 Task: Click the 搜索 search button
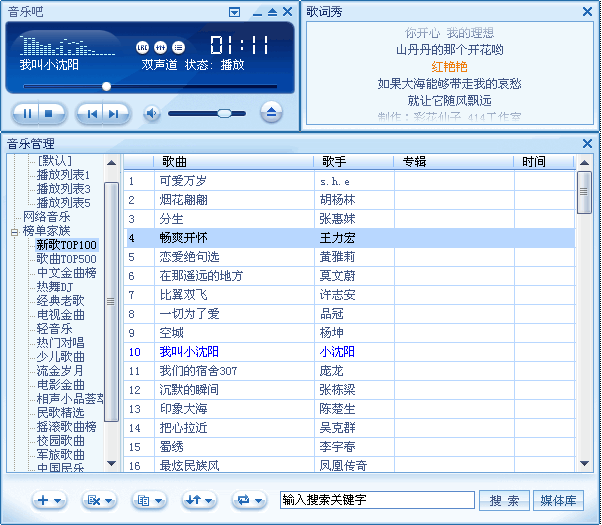(504, 500)
